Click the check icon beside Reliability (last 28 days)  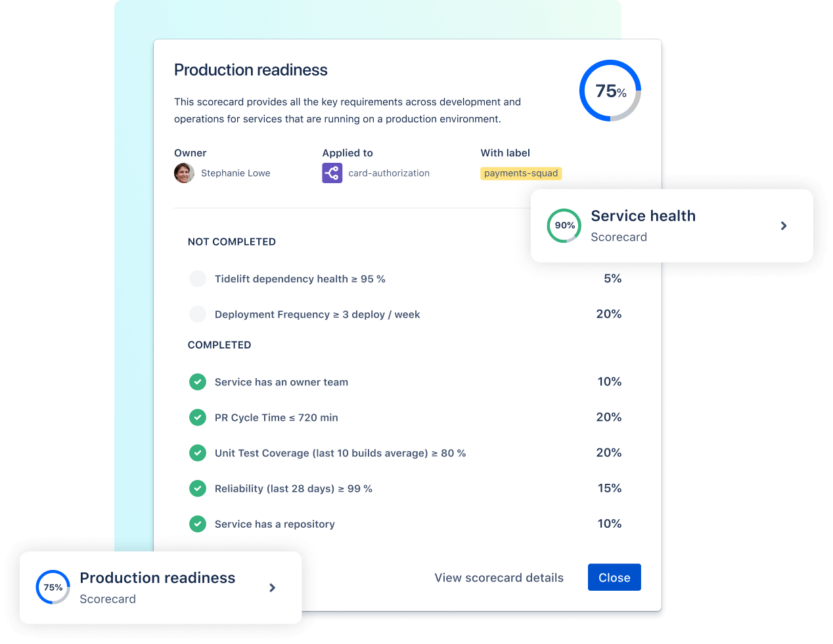tap(198, 488)
